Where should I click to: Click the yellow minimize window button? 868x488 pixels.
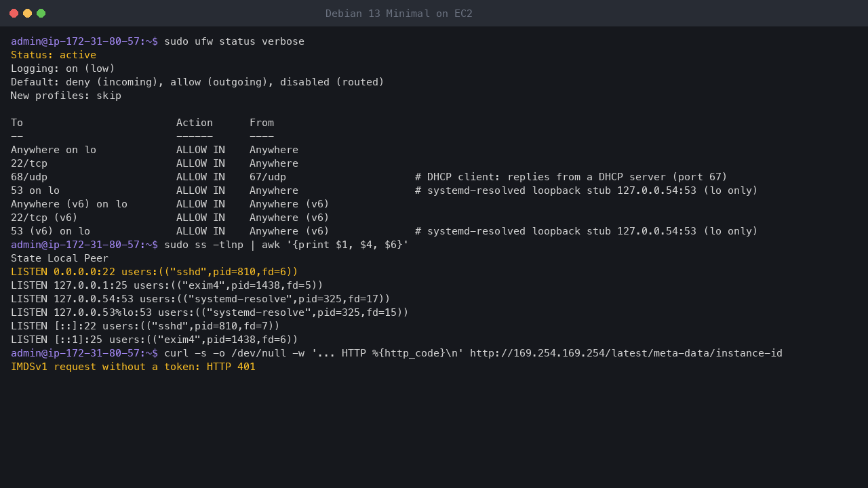(28, 14)
